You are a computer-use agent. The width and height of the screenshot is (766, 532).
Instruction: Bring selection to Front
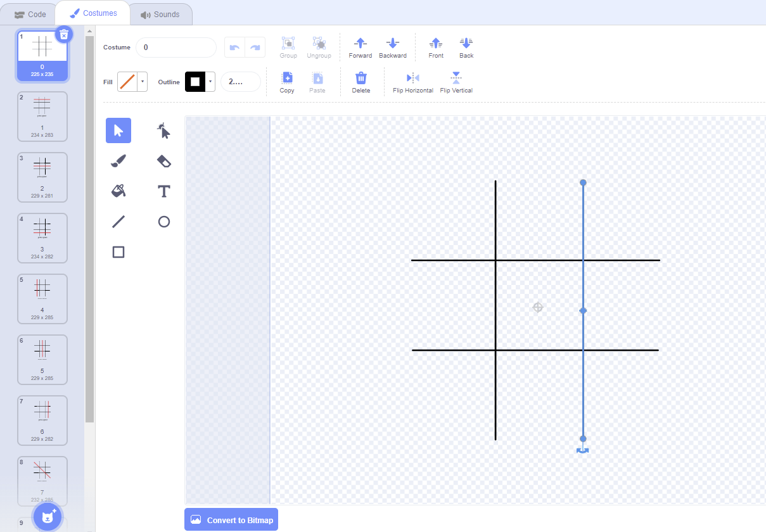(436, 47)
